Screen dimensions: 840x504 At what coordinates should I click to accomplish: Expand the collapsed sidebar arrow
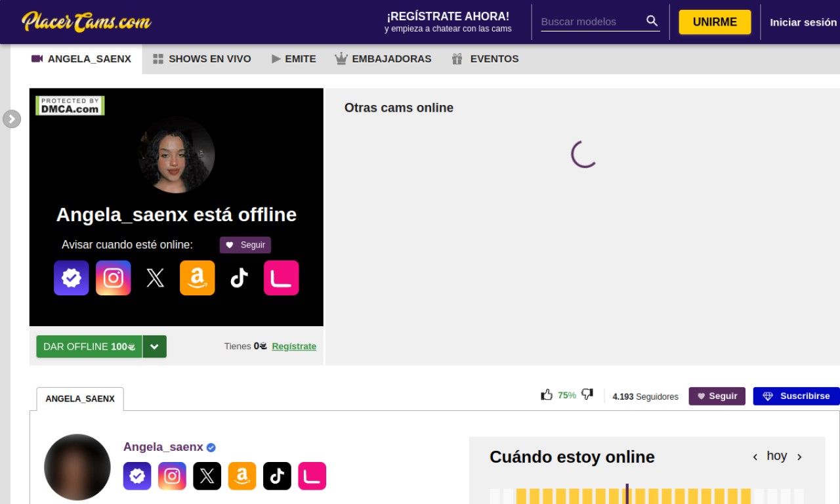tap(12, 119)
